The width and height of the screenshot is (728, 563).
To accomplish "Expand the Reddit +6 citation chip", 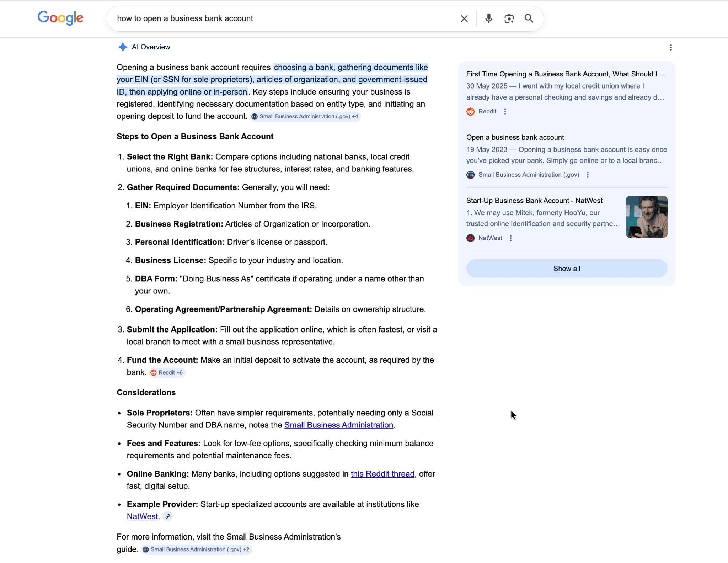I will [167, 372].
